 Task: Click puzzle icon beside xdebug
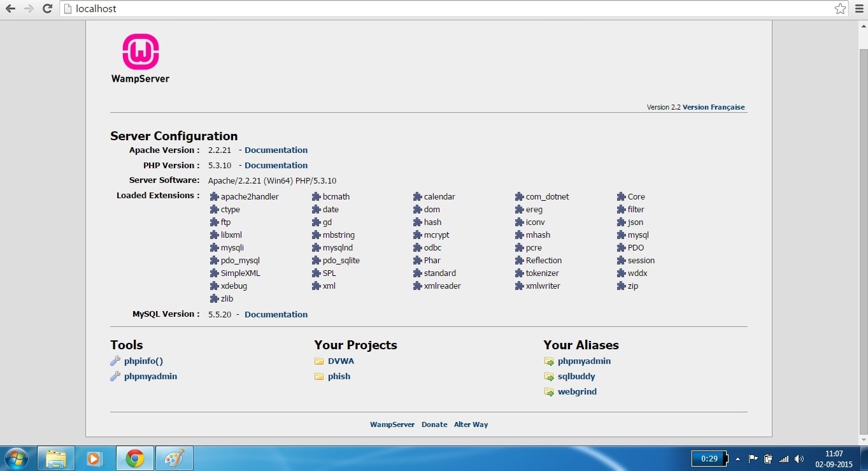coord(215,286)
